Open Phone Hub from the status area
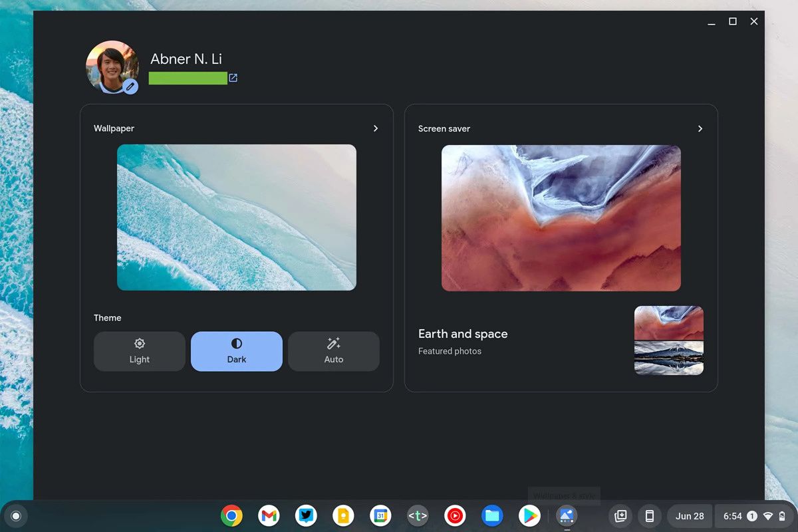Screen dimensions: 798x532 pyautogui.click(x=650, y=515)
